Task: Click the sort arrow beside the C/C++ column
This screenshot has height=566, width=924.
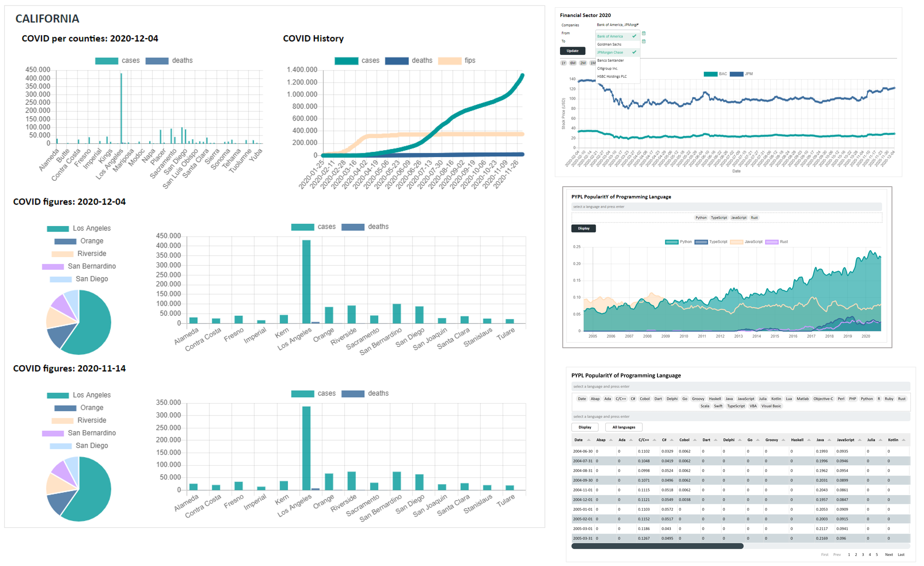Action: coord(654,440)
